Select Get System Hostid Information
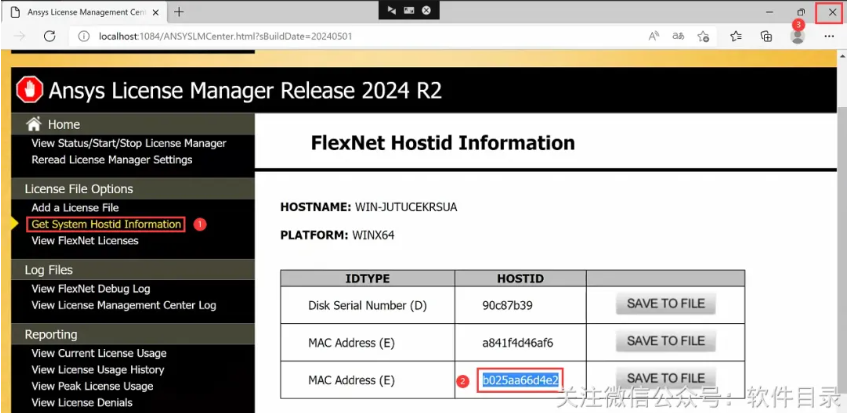848x413 pixels. [x=106, y=225]
